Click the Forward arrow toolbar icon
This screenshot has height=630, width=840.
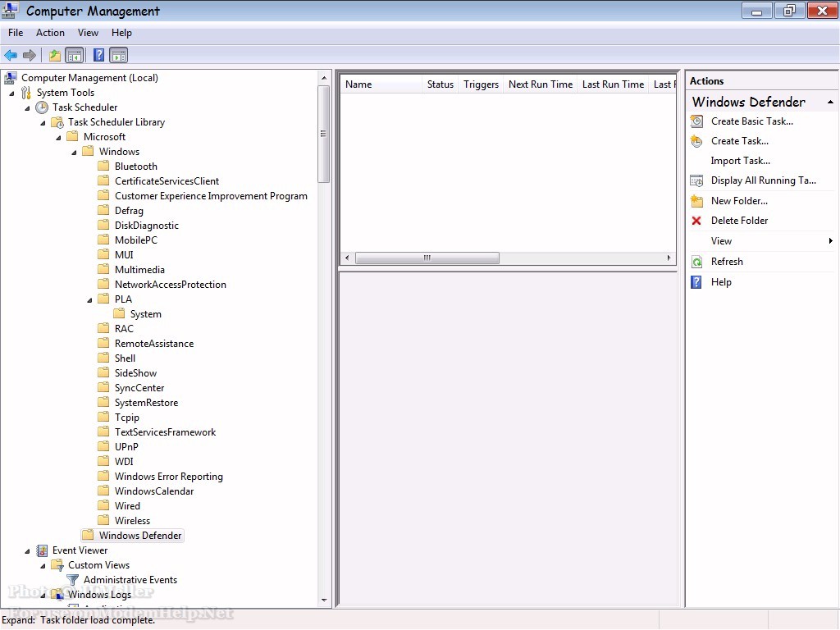30,55
